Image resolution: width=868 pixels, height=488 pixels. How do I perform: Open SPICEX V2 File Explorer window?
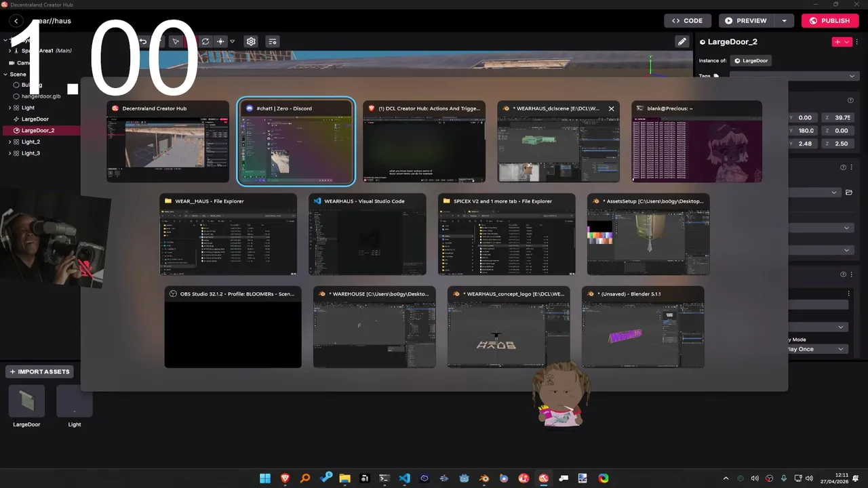click(507, 235)
